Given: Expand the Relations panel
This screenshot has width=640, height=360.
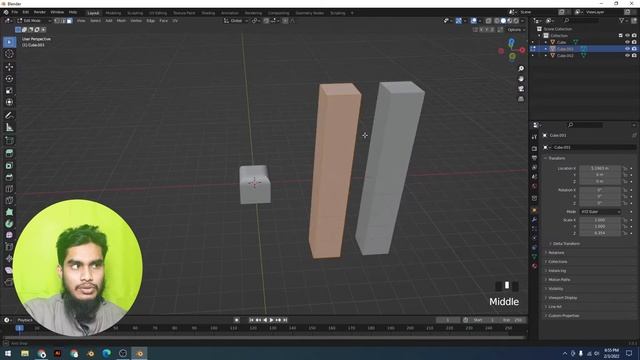Looking at the screenshot, I should [x=555, y=253].
